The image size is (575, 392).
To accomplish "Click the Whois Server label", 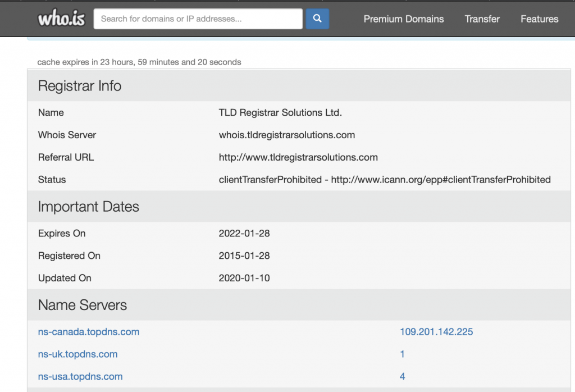I will pyautogui.click(x=67, y=135).
